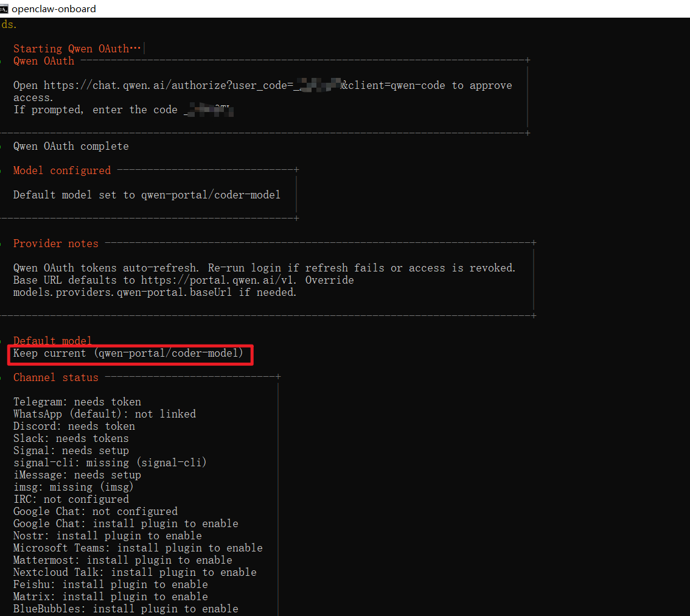Click 'Nostr: install plugin to enable' line

pos(107,536)
